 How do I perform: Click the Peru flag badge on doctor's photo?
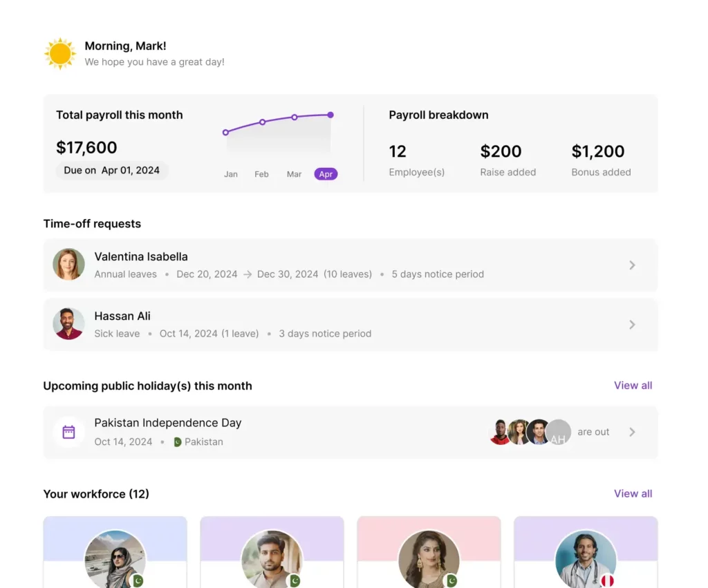point(607,580)
